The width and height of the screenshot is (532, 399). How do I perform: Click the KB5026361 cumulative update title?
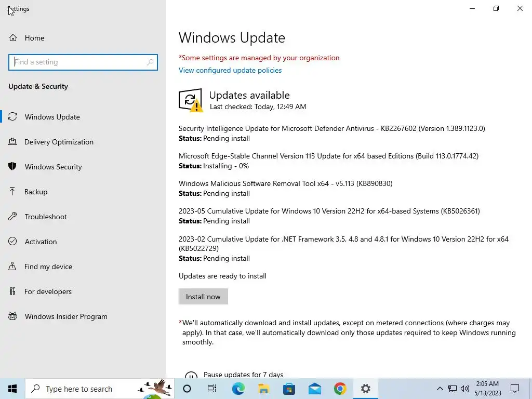(x=329, y=211)
